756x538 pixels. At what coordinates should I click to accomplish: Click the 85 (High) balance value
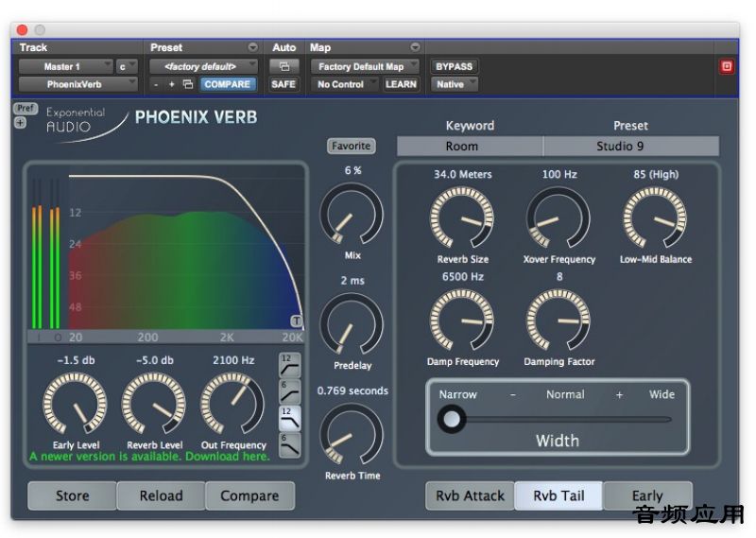pos(656,174)
